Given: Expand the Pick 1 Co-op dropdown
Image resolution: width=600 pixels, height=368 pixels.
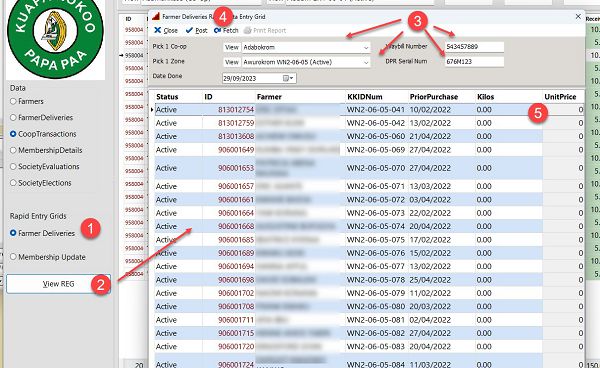Looking at the screenshot, I should (366, 47).
